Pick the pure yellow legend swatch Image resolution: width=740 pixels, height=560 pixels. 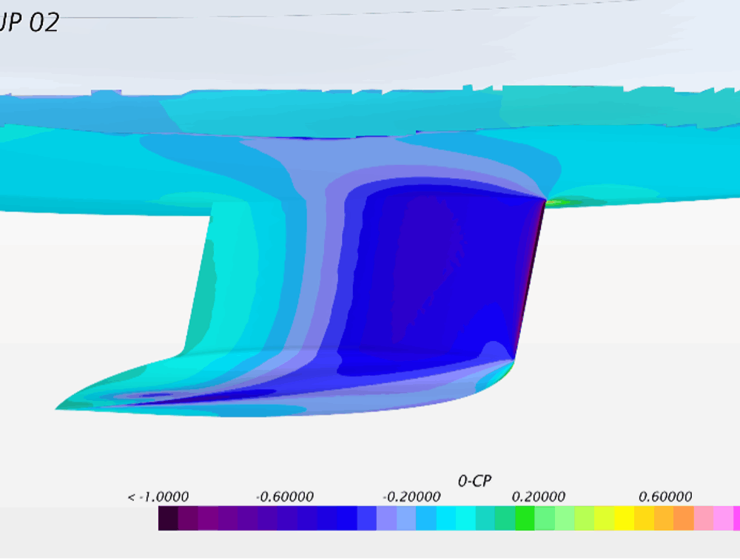coord(624,518)
